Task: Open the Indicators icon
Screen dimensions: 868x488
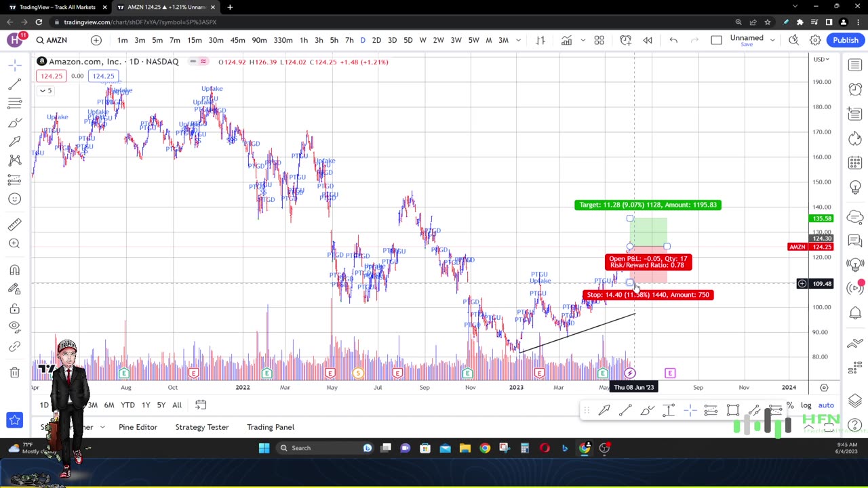Action: coord(566,40)
